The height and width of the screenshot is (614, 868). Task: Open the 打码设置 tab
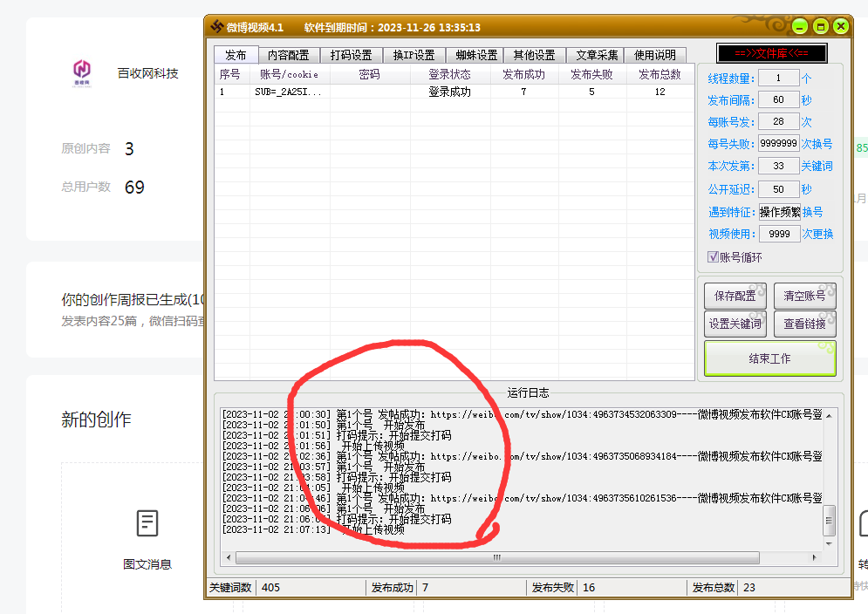352,55
